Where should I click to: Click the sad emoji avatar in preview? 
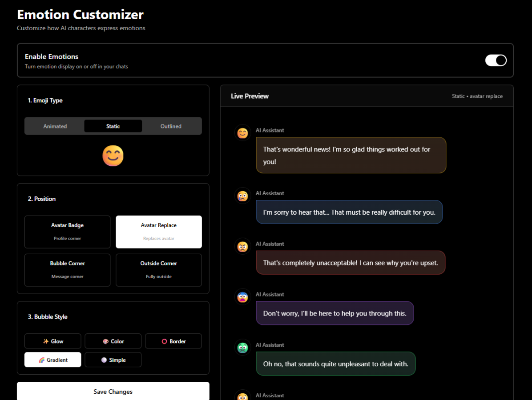[x=242, y=196]
